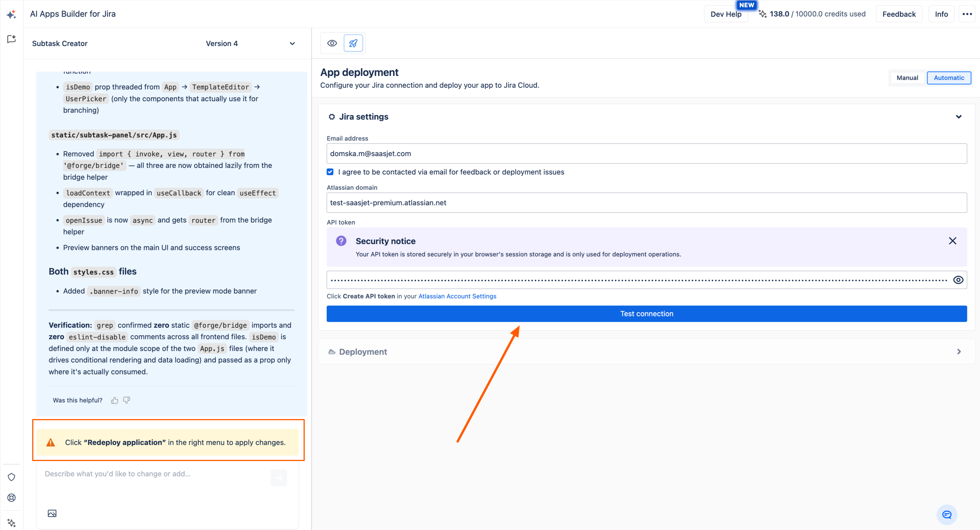This screenshot has width=980, height=530.
Task: Click the sparkle wand icon at sidebar bottom
Action: point(11,523)
